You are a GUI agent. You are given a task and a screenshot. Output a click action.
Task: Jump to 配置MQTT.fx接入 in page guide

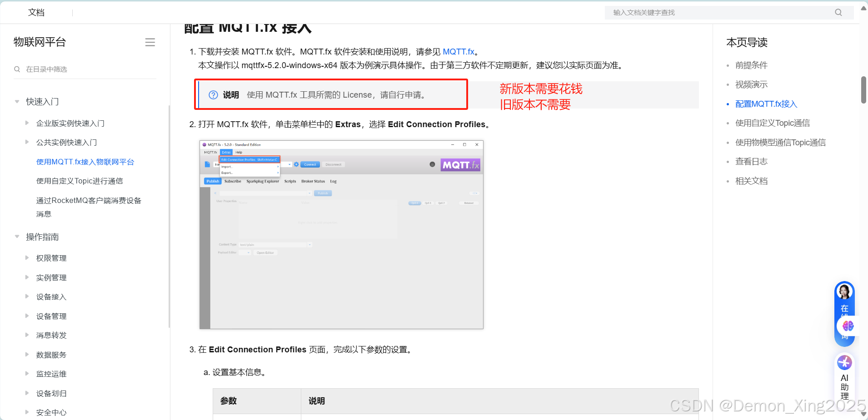click(766, 104)
